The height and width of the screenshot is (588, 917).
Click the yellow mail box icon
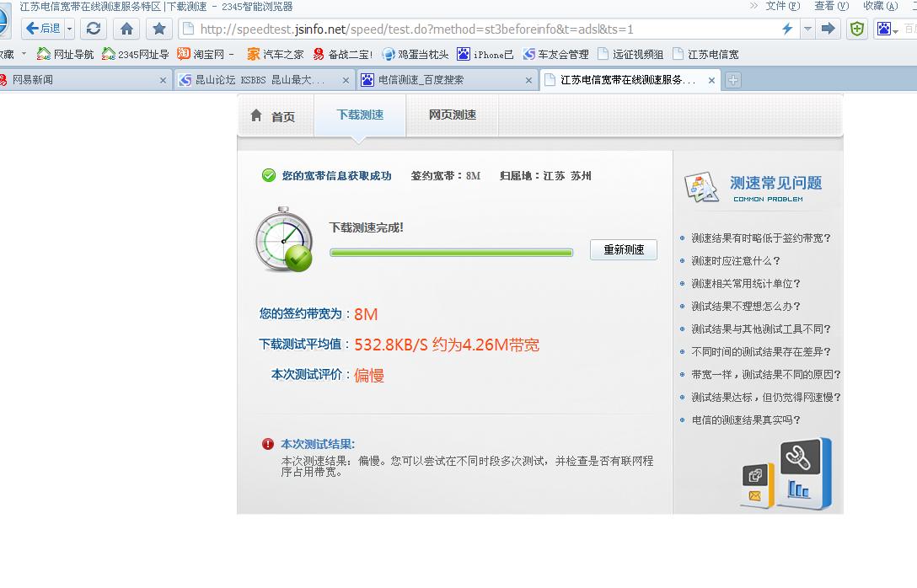point(758,485)
